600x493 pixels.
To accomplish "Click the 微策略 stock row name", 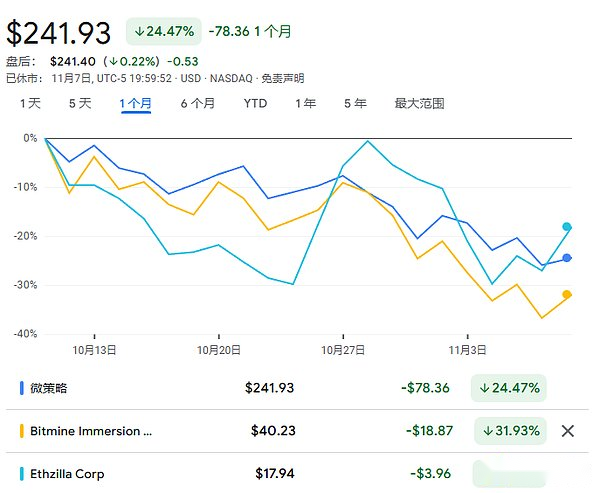I will click(x=50, y=388).
